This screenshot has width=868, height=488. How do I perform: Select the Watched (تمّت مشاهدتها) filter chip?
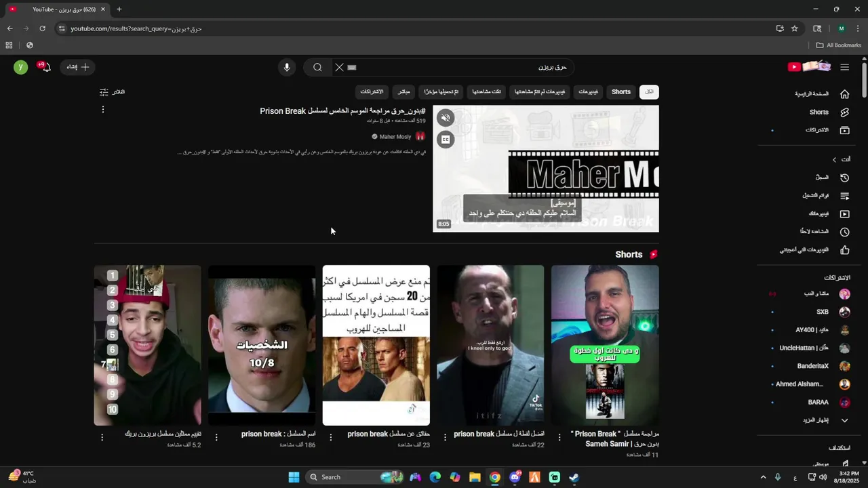click(487, 92)
